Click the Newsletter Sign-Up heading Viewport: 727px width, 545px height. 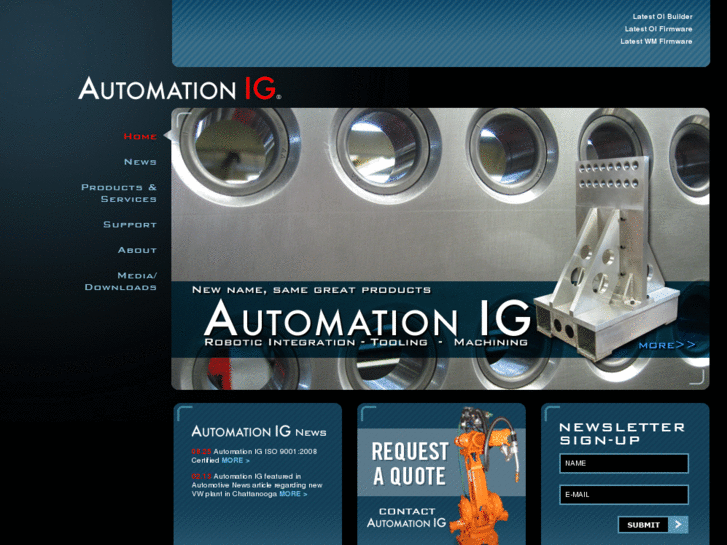tap(622, 434)
